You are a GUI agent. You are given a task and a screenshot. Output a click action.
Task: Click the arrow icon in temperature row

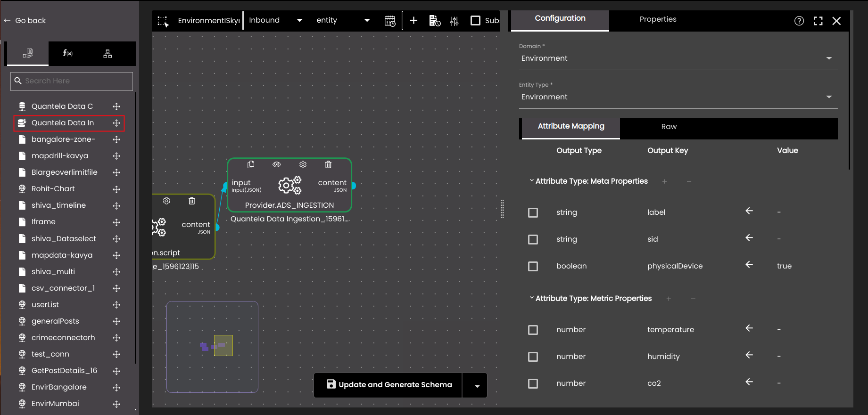click(x=749, y=328)
